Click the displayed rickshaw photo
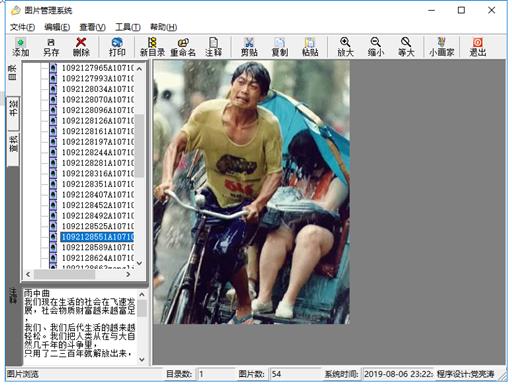512x386 pixels. [251, 192]
